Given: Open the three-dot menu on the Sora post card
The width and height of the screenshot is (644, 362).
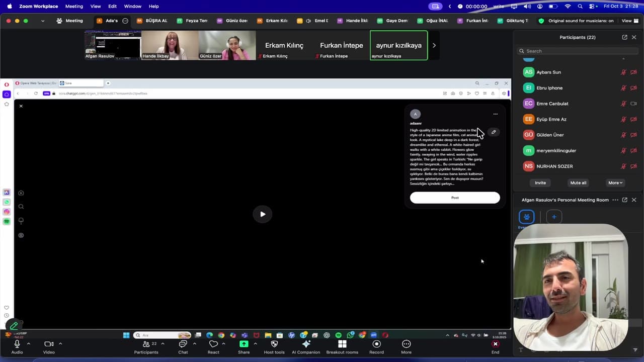Looking at the screenshot, I should tap(496, 114).
